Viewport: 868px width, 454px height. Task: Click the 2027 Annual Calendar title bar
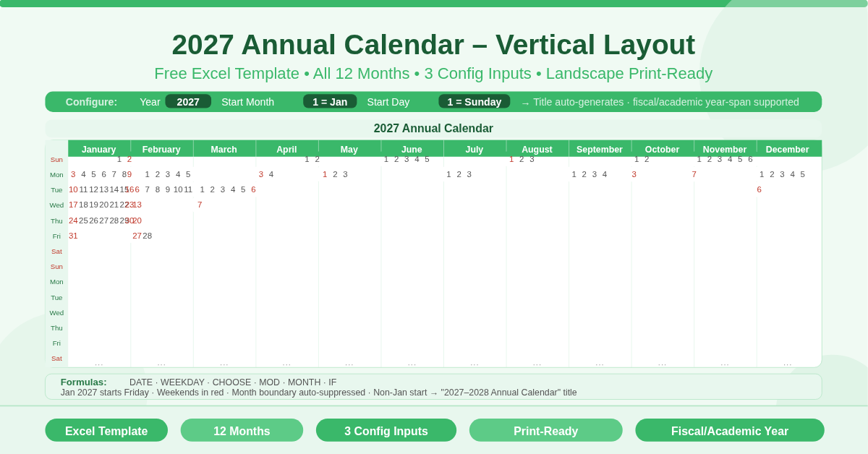(434, 128)
